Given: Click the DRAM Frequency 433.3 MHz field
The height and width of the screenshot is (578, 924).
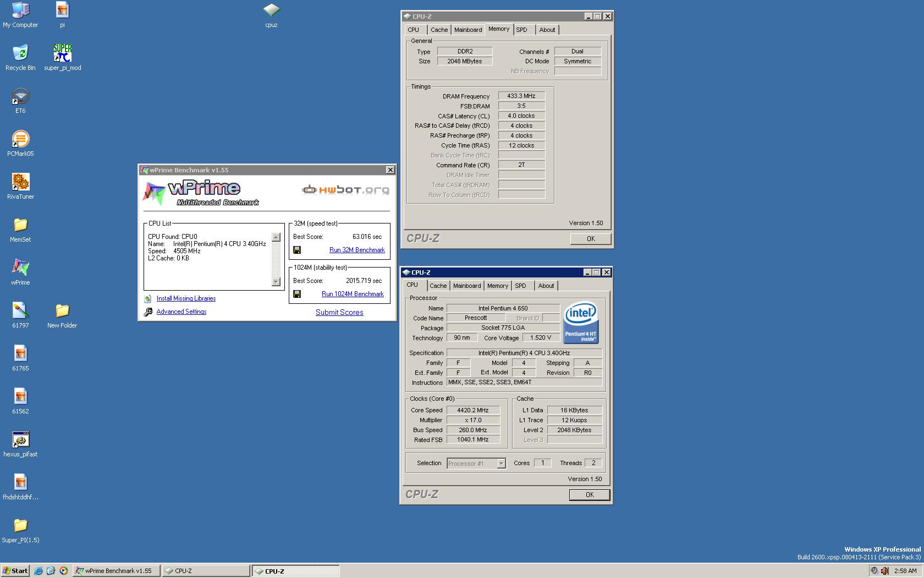Looking at the screenshot, I should pos(521,96).
